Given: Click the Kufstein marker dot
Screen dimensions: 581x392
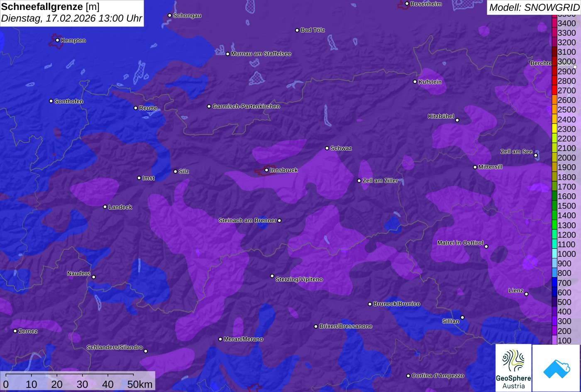Looking at the screenshot, I should point(415,82).
